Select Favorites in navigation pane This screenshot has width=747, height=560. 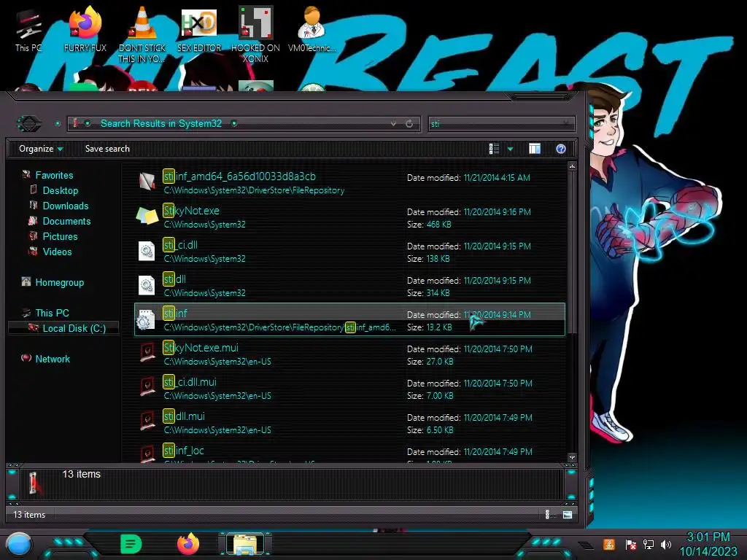pyautogui.click(x=54, y=175)
